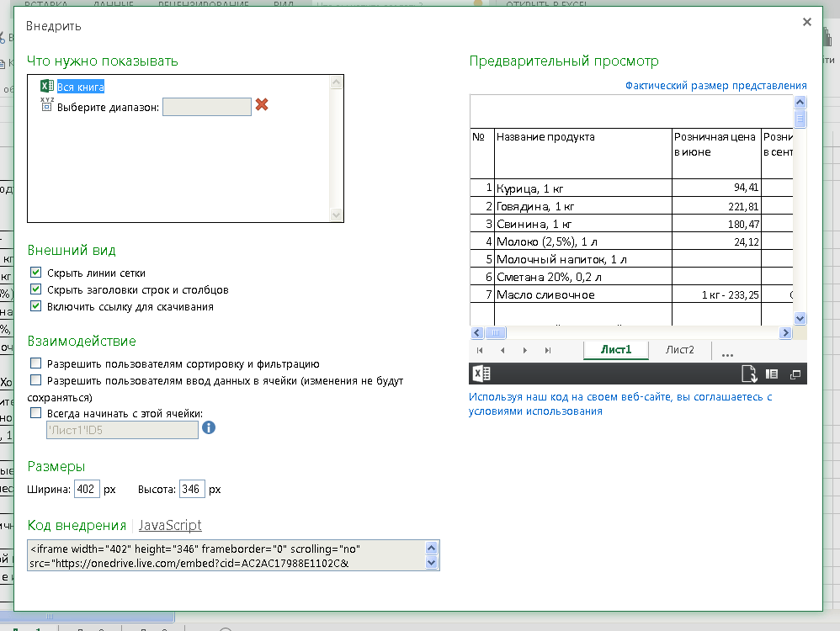Screen dimensions: 840x631
Task: Click the info icon beside start cell field
Action: pyautogui.click(x=209, y=427)
